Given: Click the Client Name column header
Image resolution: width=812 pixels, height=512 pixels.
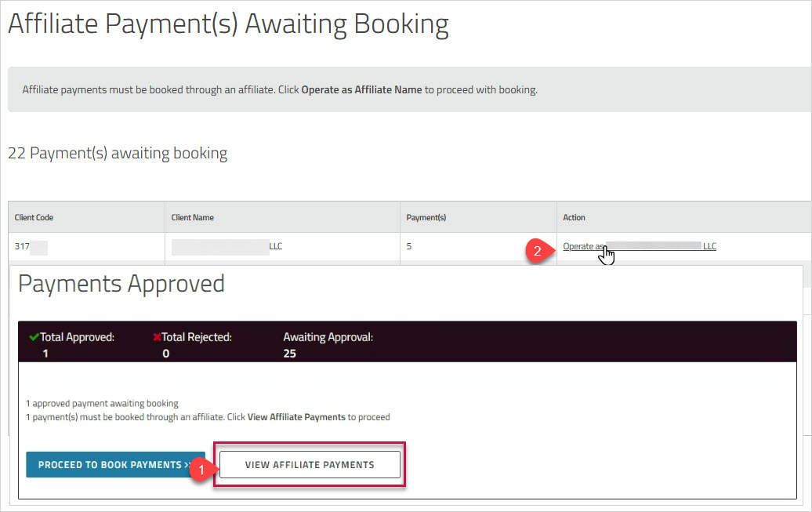Looking at the screenshot, I should [193, 217].
